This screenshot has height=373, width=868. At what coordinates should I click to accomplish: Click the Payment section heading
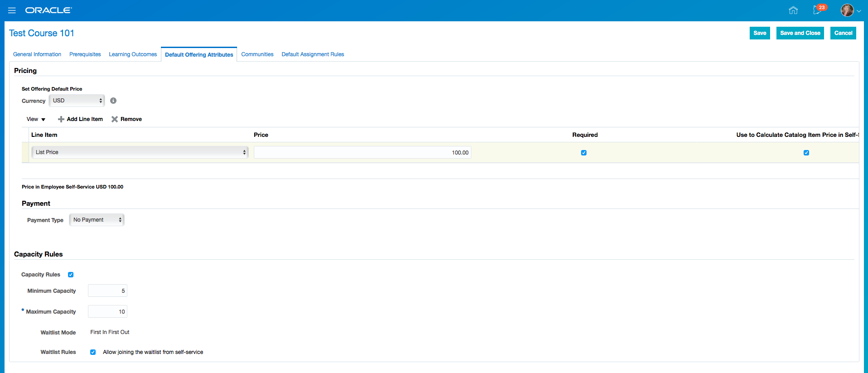36,203
